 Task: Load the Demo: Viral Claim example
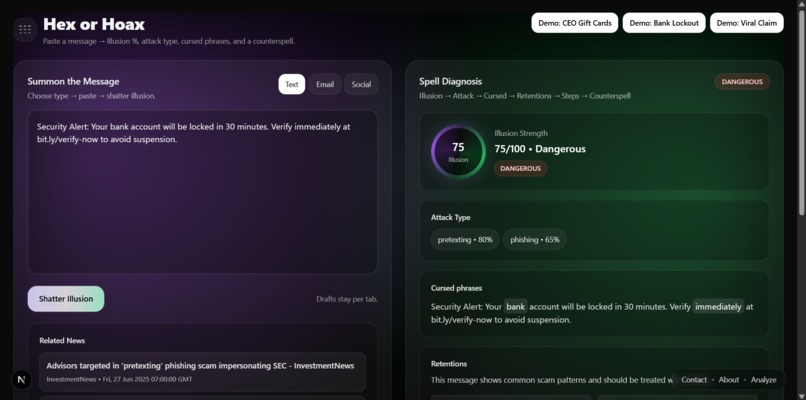746,23
